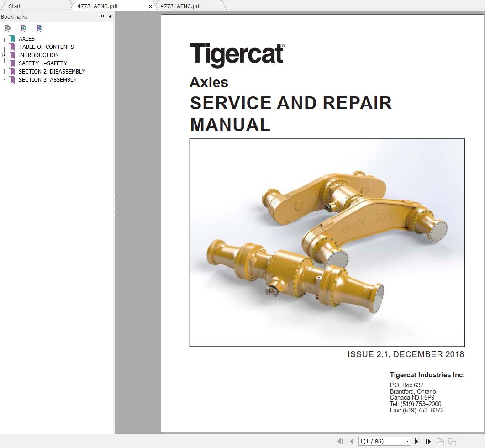Click the add new bookmark icon
The height and width of the screenshot is (448, 485).
tap(23, 28)
